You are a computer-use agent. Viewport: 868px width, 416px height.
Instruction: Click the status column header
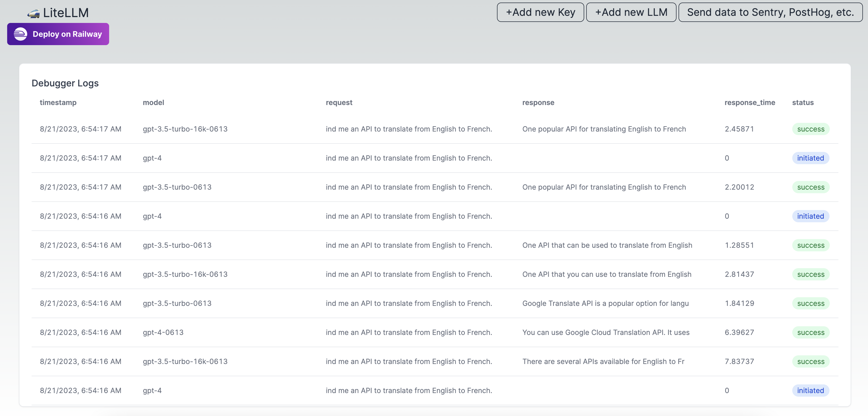pyautogui.click(x=802, y=102)
